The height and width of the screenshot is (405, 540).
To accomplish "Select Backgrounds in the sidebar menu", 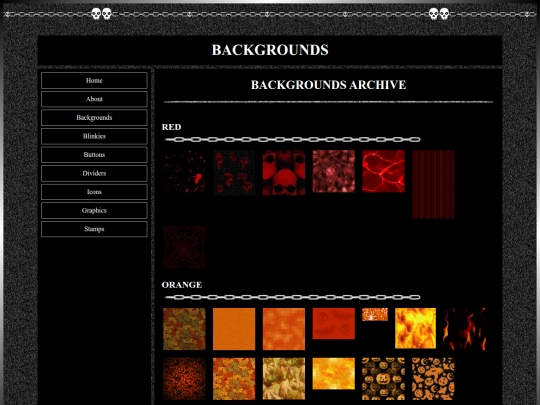I will 94,118.
